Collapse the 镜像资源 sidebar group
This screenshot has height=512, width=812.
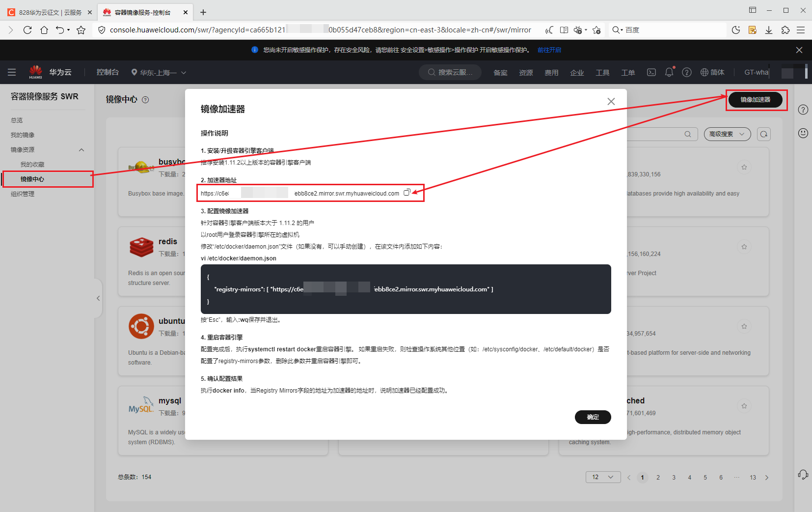coord(81,150)
